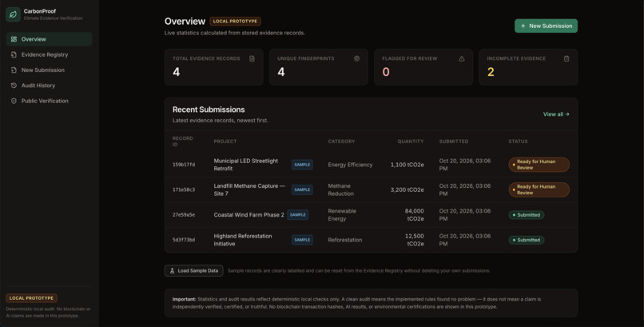This screenshot has height=327, width=644.
Task: Click the Recent Submissions heading
Action: tap(209, 110)
